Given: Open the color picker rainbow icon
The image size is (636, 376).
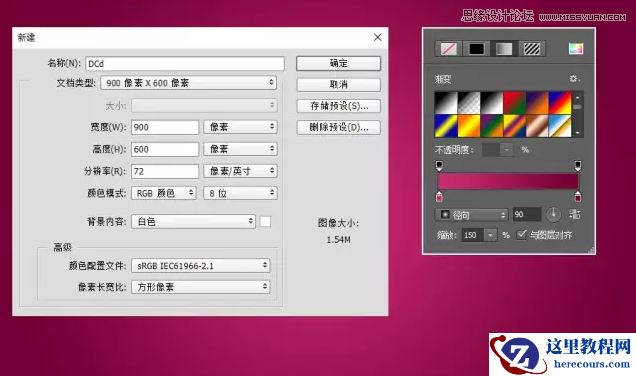Looking at the screenshot, I should [576, 49].
